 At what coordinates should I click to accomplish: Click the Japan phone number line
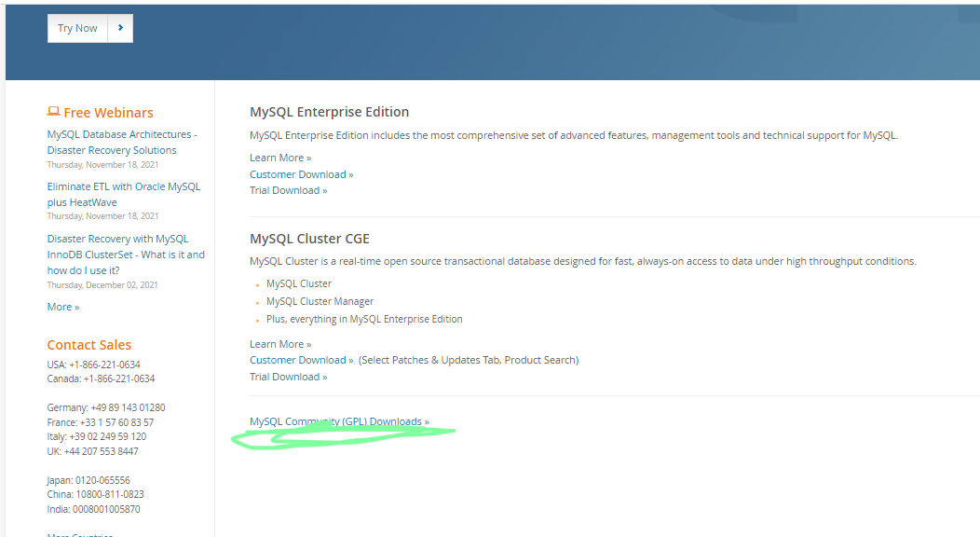coord(88,480)
